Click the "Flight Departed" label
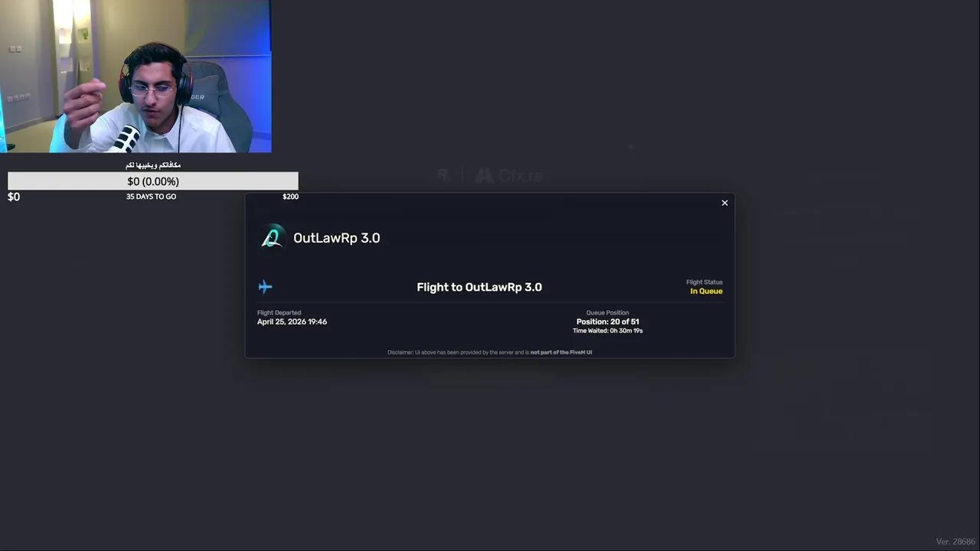 tap(279, 313)
